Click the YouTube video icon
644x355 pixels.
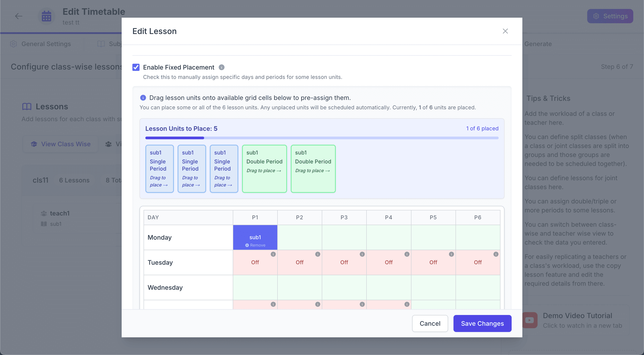(x=530, y=320)
